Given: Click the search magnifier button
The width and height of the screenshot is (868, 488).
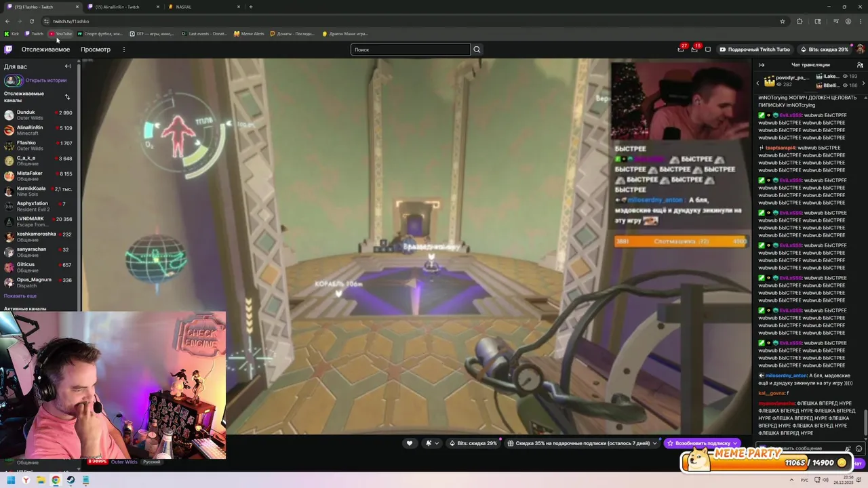Looking at the screenshot, I should click(x=477, y=49).
